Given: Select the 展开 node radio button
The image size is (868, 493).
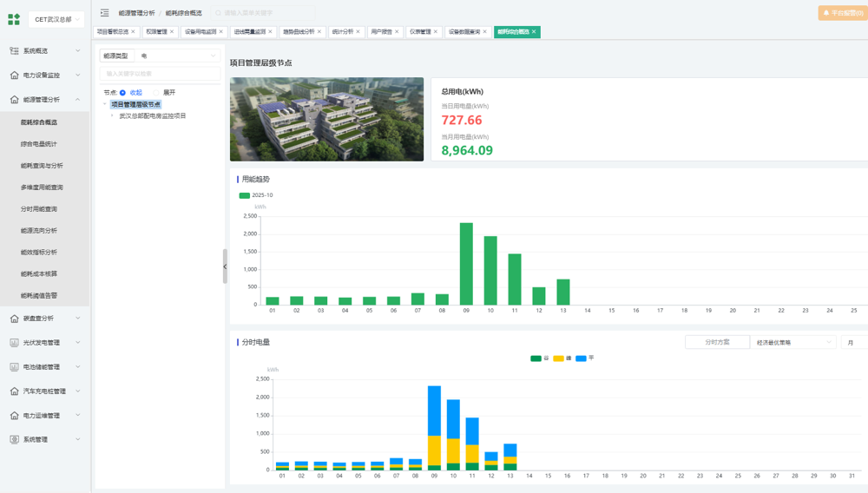Looking at the screenshot, I should click(x=157, y=93).
